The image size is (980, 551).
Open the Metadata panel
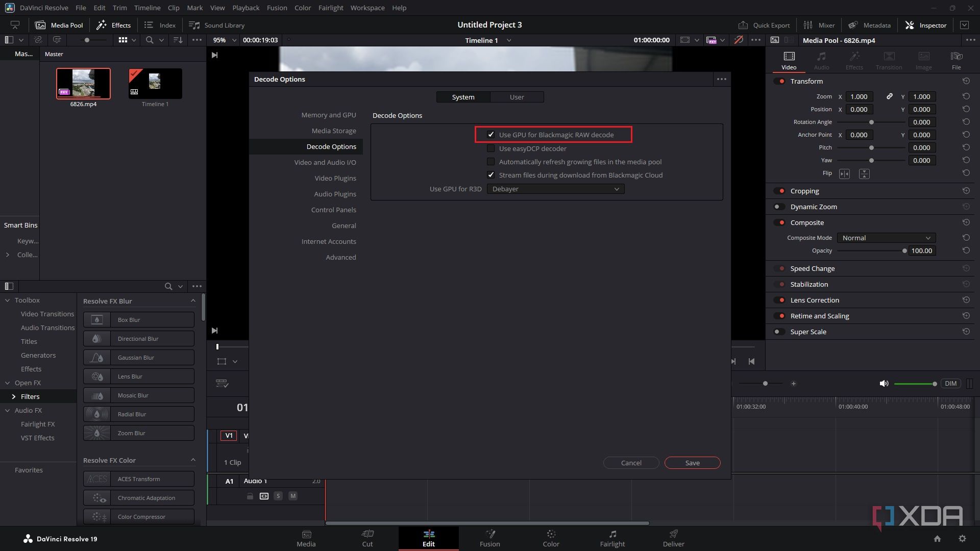click(868, 24)
